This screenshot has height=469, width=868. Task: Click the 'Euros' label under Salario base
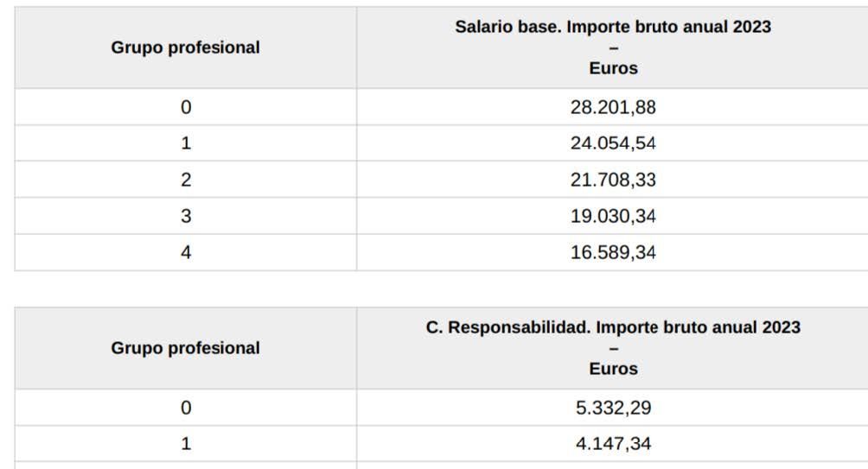(x=613, y=68)
